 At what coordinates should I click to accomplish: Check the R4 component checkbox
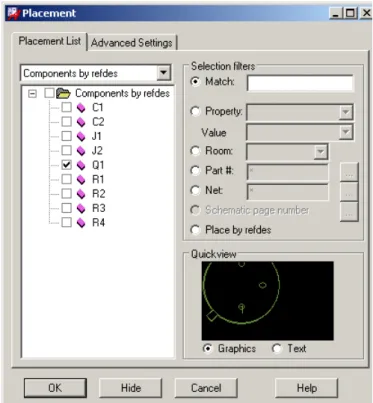click(x=67, y=222)
